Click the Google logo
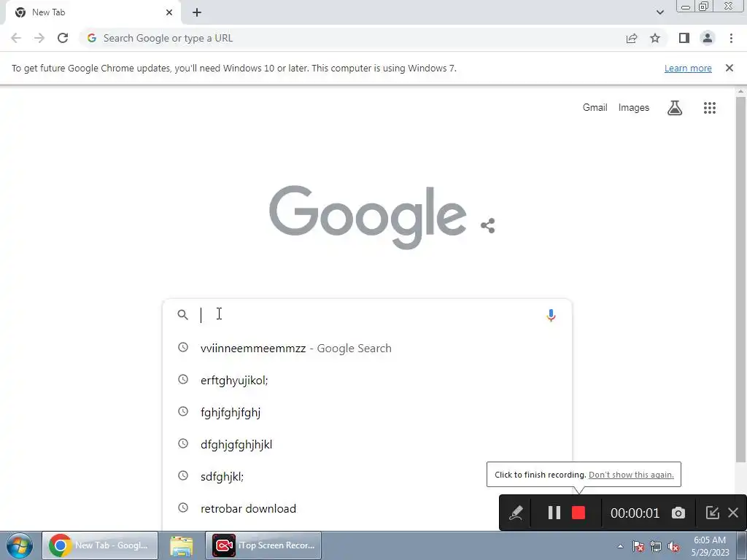 pyautogui.click(x=368, y=217)
